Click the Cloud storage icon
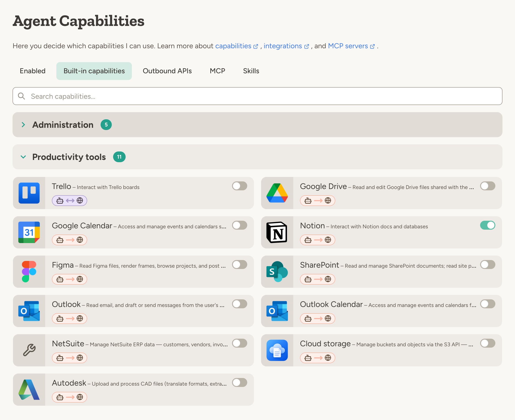This screenshot has height=420, width=515. pyautogui.click(x=277, y=350)
